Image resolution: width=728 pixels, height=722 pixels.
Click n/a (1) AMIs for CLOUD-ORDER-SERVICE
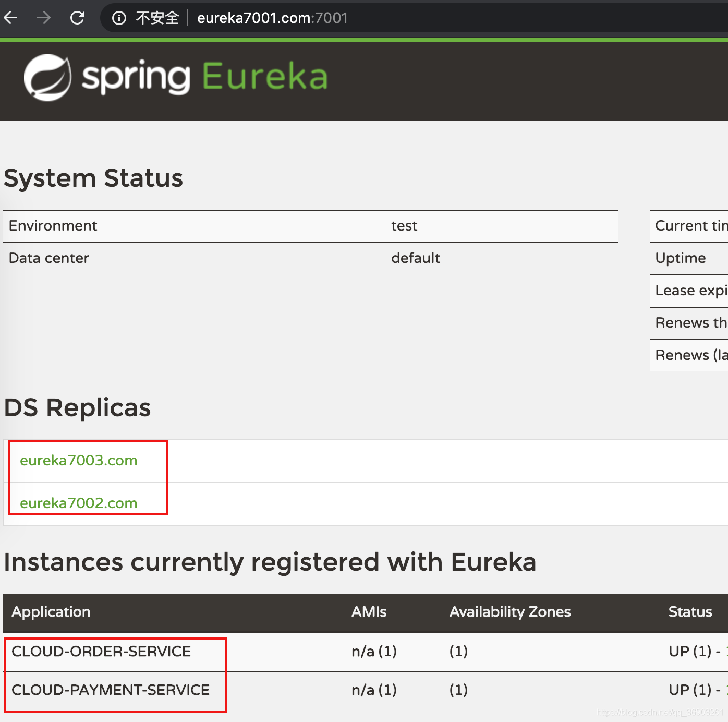click(x=374, y=652)
